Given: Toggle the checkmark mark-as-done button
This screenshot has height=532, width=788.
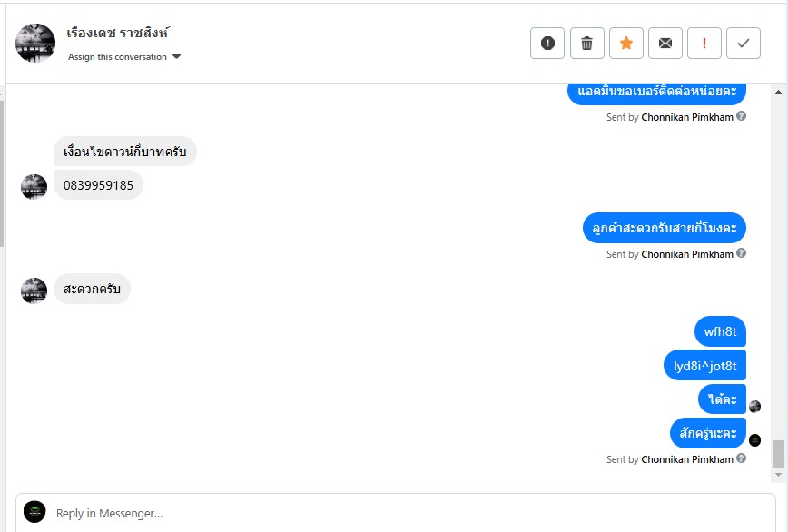Looking at the screenshot, I should [x=744, y=43].
